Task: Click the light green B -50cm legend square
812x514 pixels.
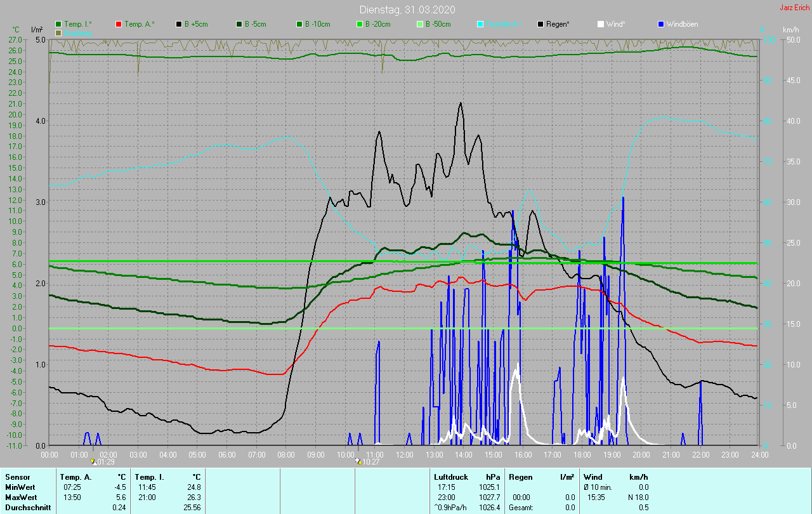Action: click(419, 24)
